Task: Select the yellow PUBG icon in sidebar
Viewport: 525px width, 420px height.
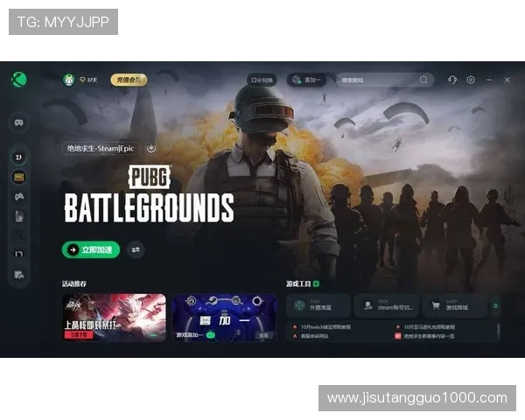Action: tap(18, 177)
